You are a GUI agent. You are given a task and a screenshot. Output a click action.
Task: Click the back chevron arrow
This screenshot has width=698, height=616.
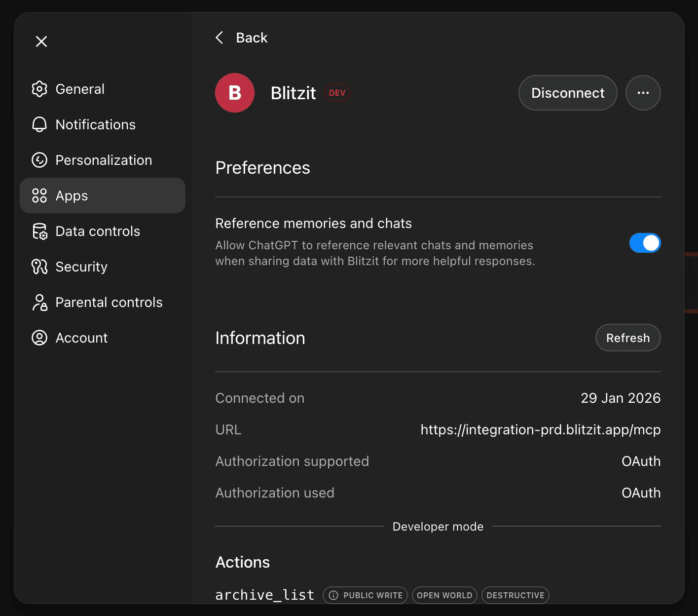pos(220,38)
